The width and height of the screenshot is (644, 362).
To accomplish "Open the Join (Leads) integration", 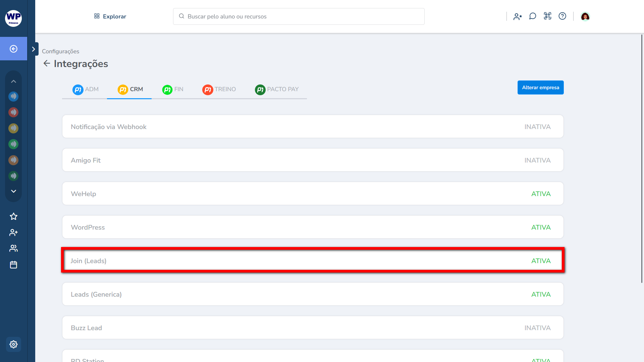I will 313,260.
